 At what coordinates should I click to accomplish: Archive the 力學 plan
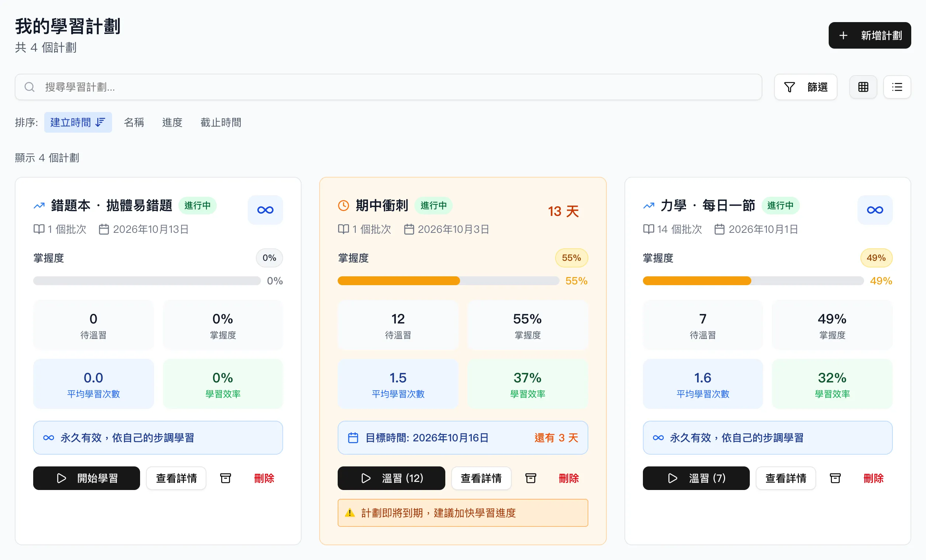tap(835, 478)
